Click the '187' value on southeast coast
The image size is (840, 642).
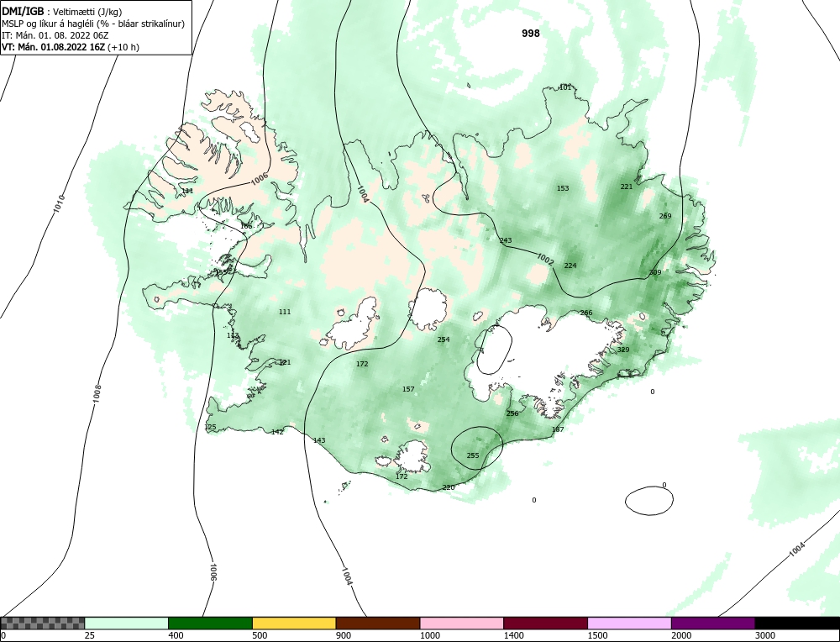[558, 429]
